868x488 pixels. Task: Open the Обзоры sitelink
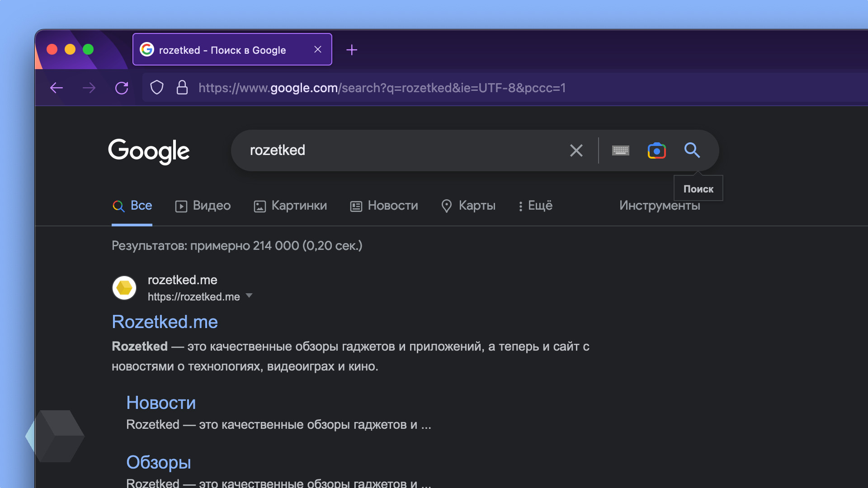[x=158, y=462]
